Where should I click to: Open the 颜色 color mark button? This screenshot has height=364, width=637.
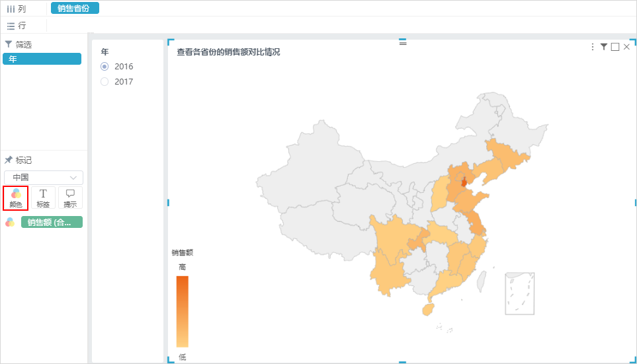16,198
